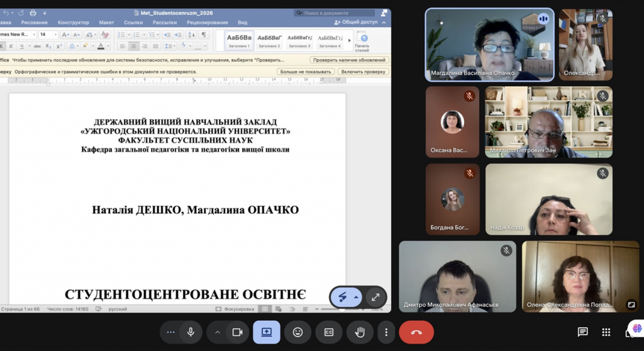Increase paragraph indent icon
Viewport: 644px width, 351px height.
coord(178,35)
